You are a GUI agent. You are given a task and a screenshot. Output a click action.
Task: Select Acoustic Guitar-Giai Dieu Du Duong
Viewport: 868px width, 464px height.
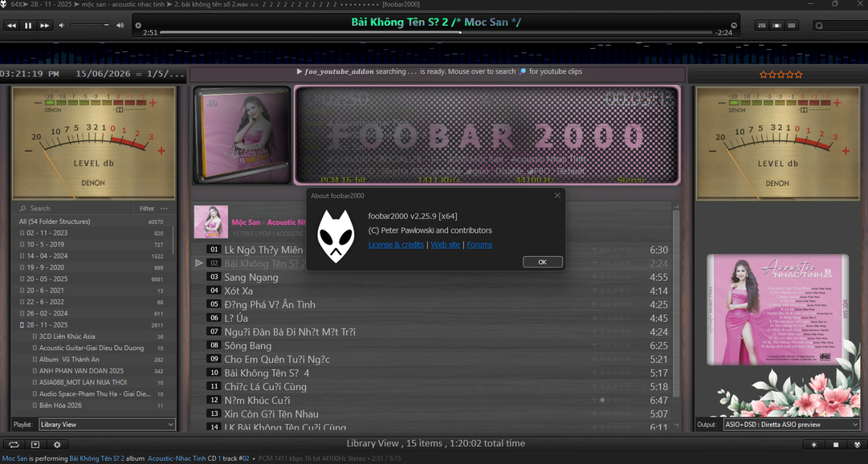(92, 348)
